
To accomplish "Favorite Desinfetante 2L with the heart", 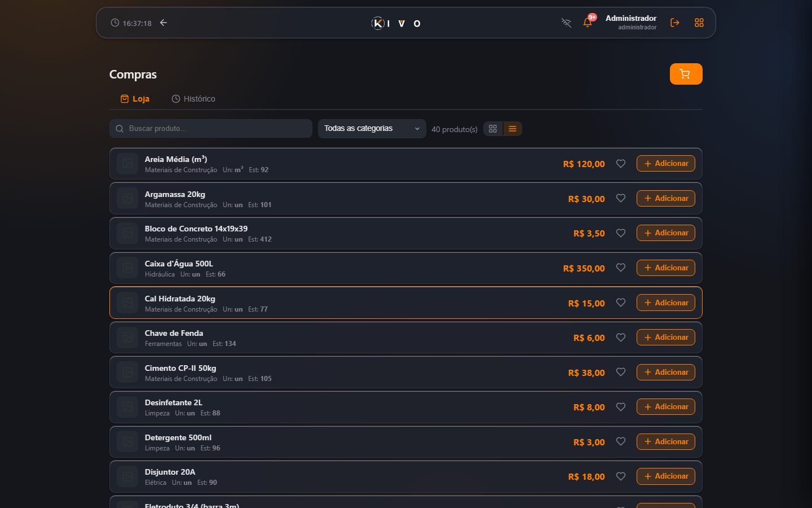I will pyautogui.click(x=621, y=407).
